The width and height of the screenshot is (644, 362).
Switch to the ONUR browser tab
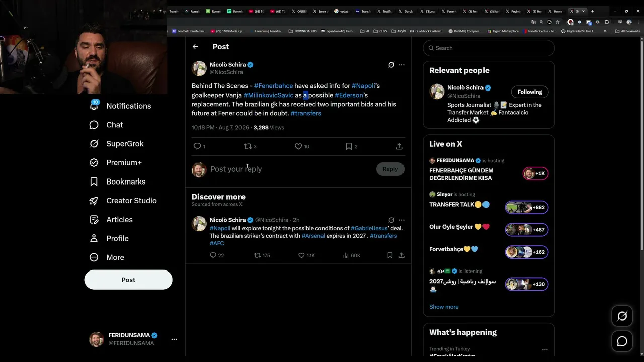tap(298, 11)
